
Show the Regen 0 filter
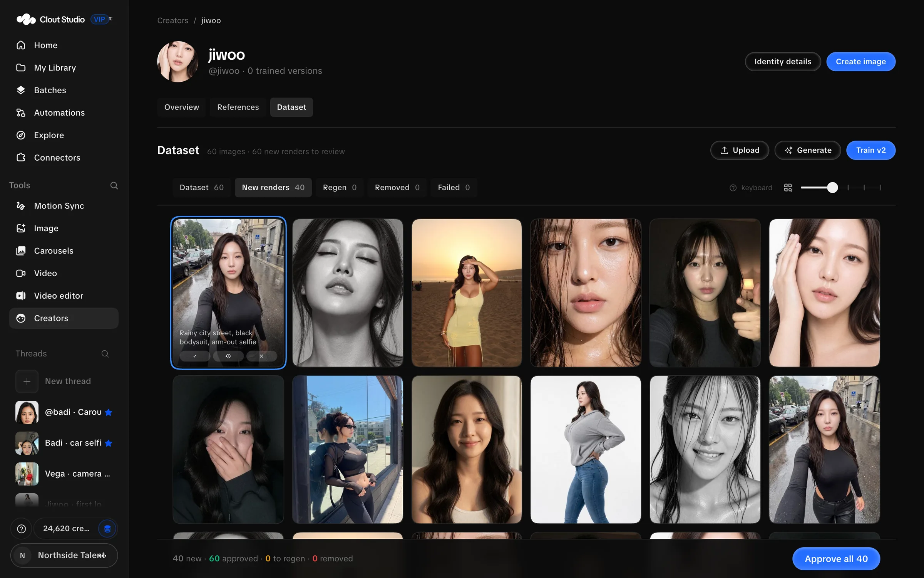(x=340, y=188)
